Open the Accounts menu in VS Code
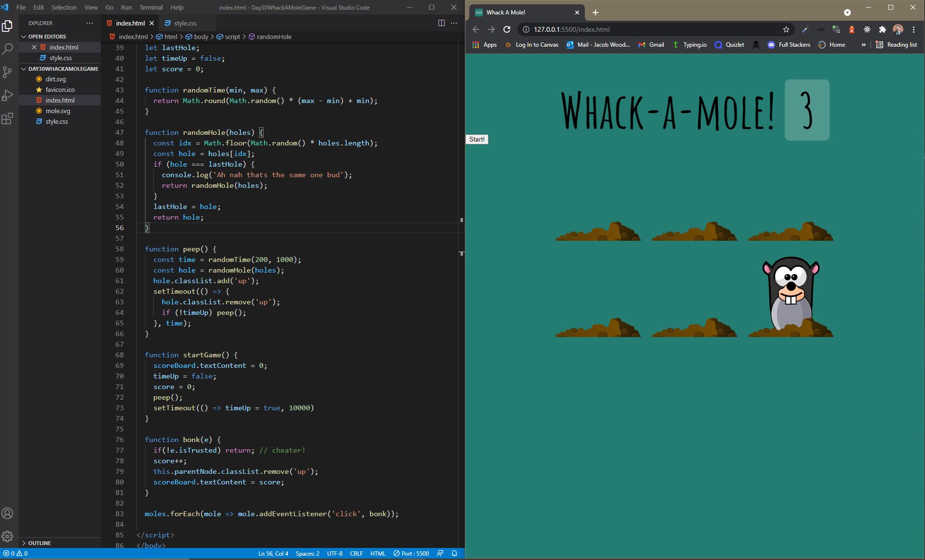925x560 pixels. [7, 513]
